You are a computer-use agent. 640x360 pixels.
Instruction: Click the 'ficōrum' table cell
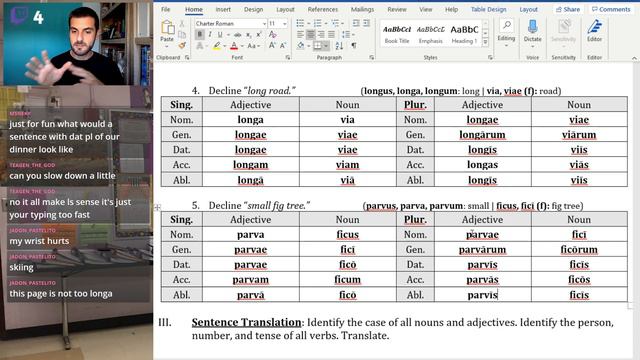(x=579, y=249)
